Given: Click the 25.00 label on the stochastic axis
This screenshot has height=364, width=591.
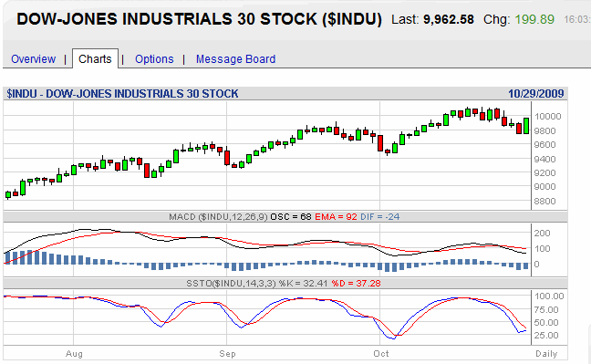Looking at the screenshot, I should [546, 336].
